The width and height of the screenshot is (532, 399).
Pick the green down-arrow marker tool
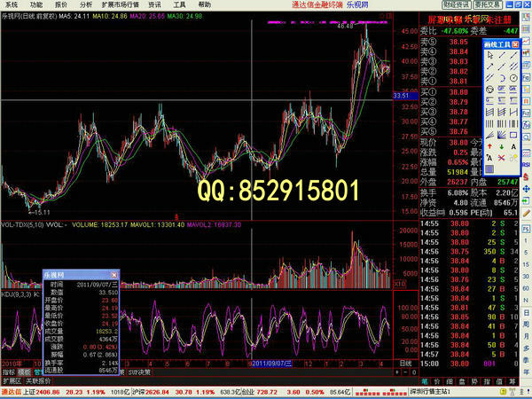point(502,146)
